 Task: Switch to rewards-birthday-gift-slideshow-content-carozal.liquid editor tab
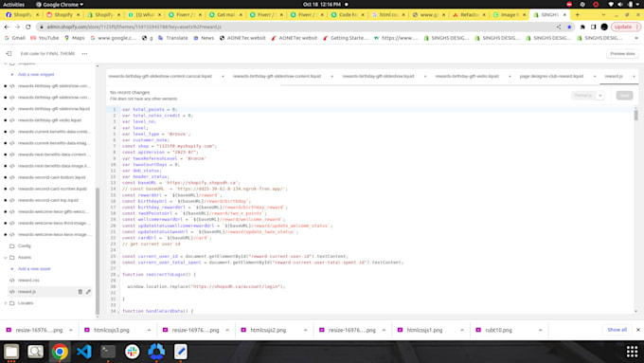160,77
